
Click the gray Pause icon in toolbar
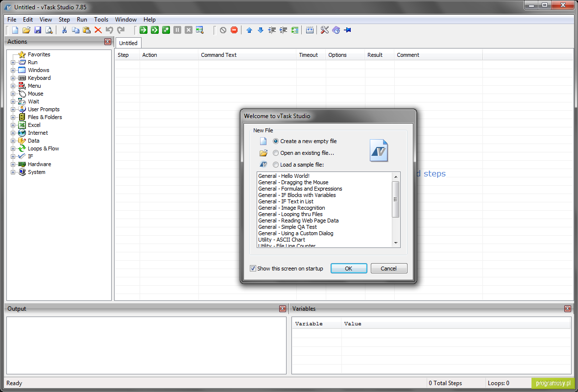pyautogui.click(x=177, y=30)
